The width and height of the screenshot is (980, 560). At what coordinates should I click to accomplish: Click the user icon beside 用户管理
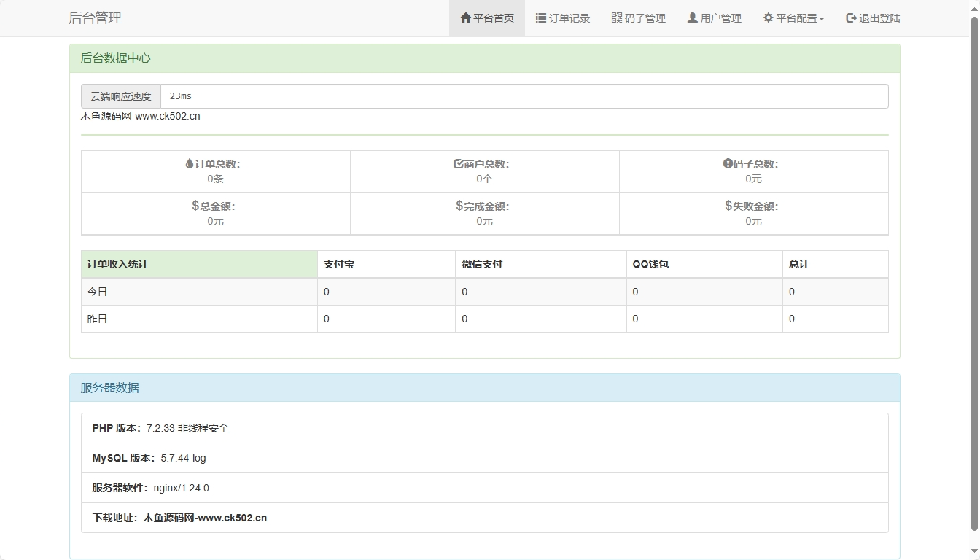(693, 18)
